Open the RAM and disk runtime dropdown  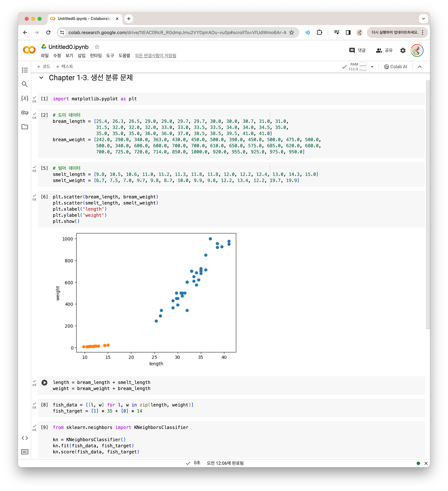pos(372,67)
